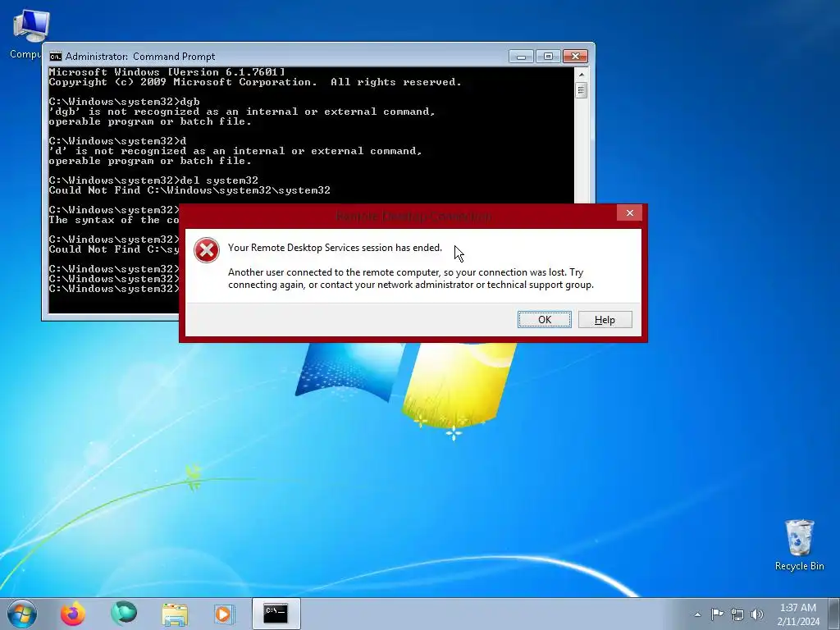Click the 'Microsoft Windows [Version 6.1.7601]' line

click(x=167, y=72)
